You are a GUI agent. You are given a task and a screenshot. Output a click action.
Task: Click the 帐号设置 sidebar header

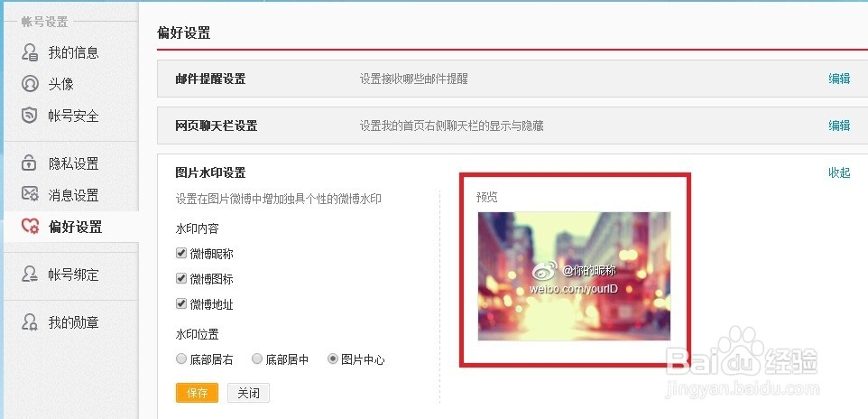pos(44,22)
